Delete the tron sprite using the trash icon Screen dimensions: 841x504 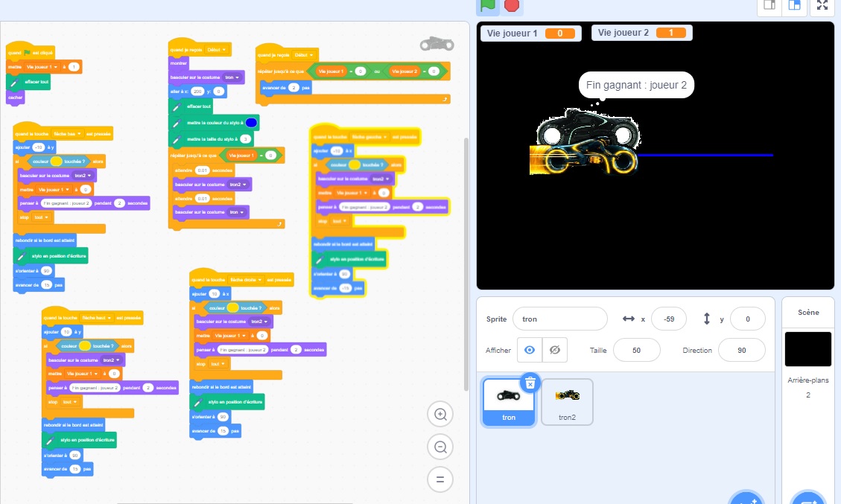coord(530,383)
